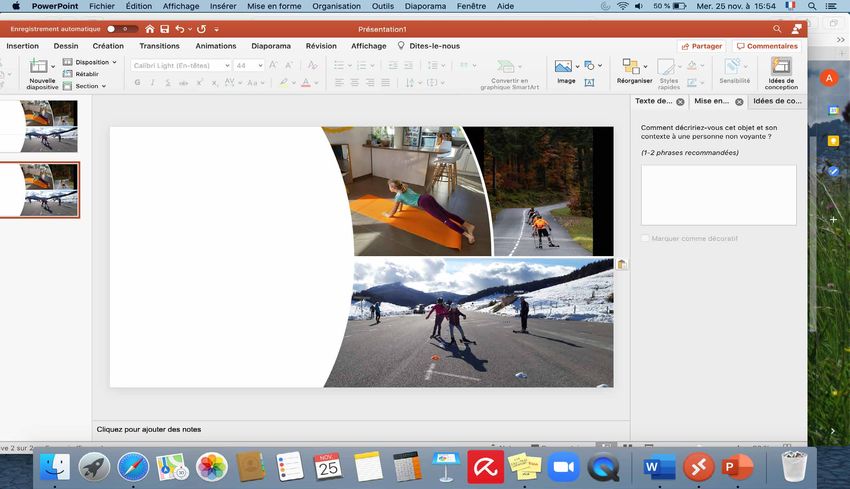This screenshot has height=489, width=850.
Task: Switch to the Transitions ribbon tab
Action: point(159,46)
